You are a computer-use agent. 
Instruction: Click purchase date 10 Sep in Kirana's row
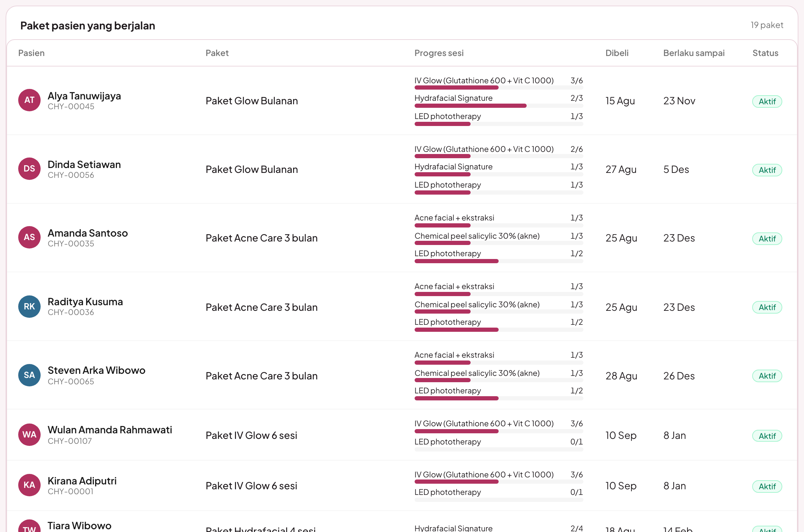point(621,486)
